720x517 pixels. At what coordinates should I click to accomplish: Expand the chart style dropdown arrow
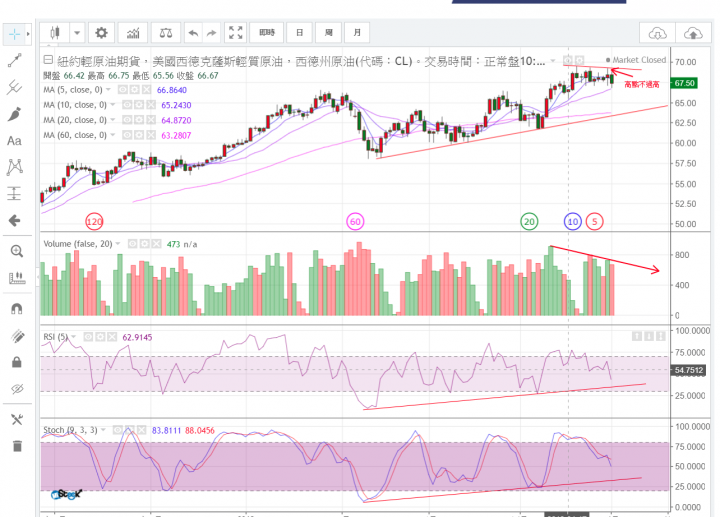coord(75,32)
